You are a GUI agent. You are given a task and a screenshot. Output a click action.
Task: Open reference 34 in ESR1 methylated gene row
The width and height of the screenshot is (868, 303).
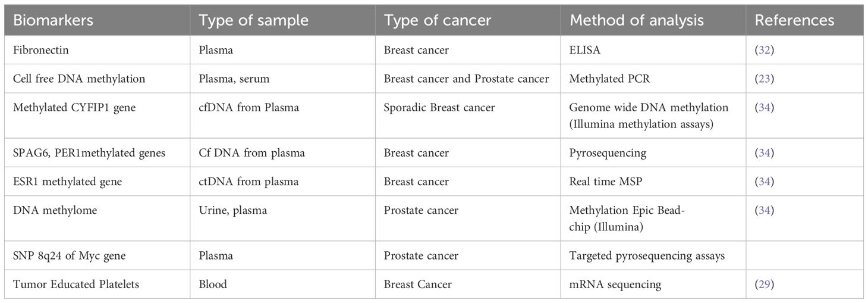(765, 182)
